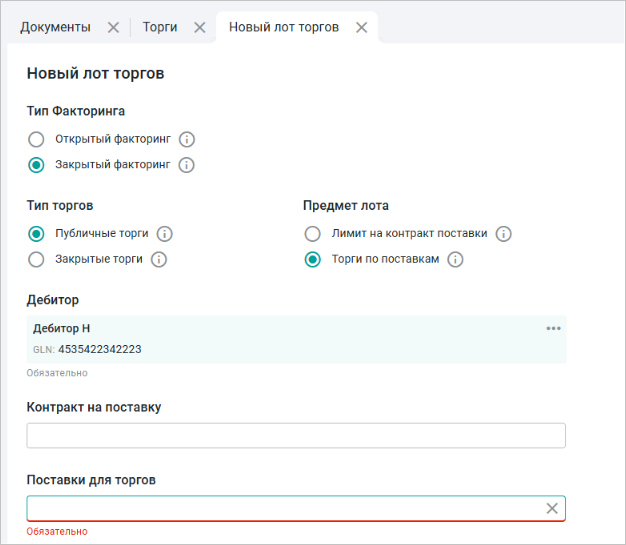
Task: Close the Документы tab
Action: (x=113, y=28)
